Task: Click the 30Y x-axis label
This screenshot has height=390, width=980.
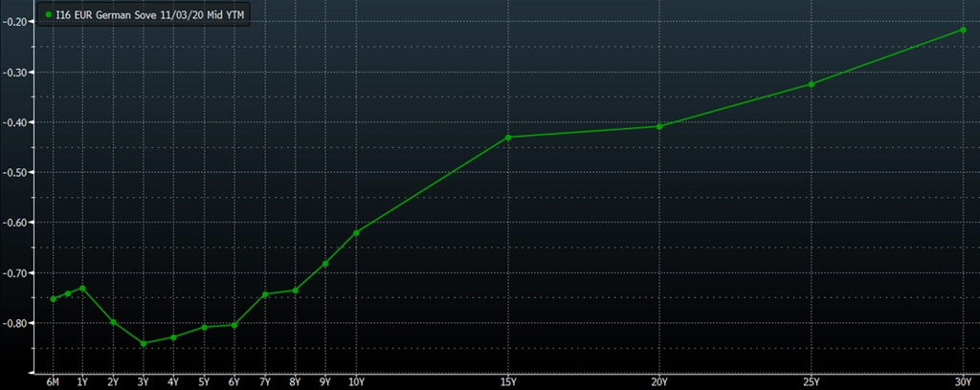Action: 964,381
